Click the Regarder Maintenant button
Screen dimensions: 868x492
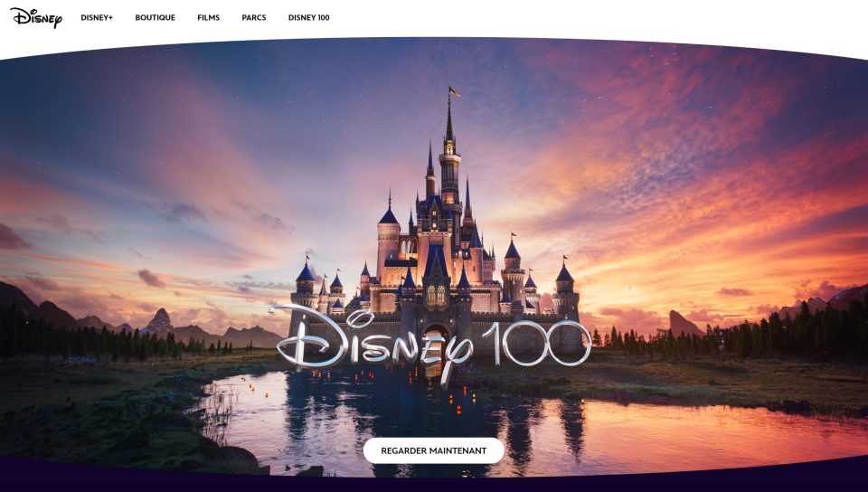tap(433, 450)
